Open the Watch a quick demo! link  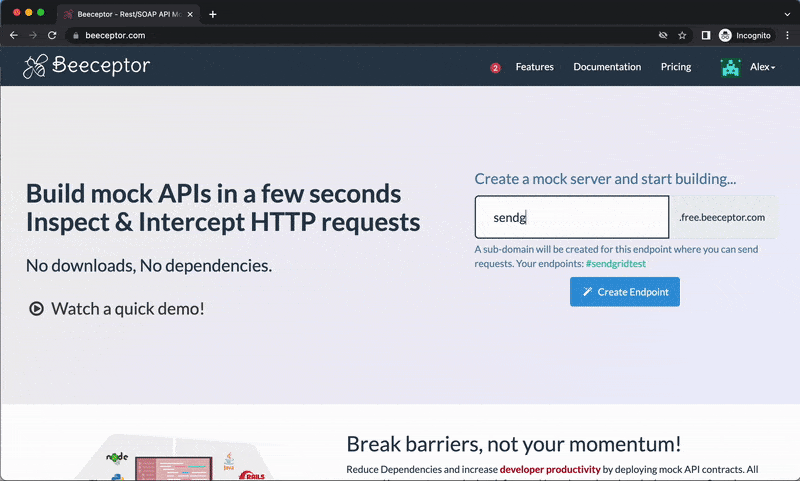click(128, 309)
